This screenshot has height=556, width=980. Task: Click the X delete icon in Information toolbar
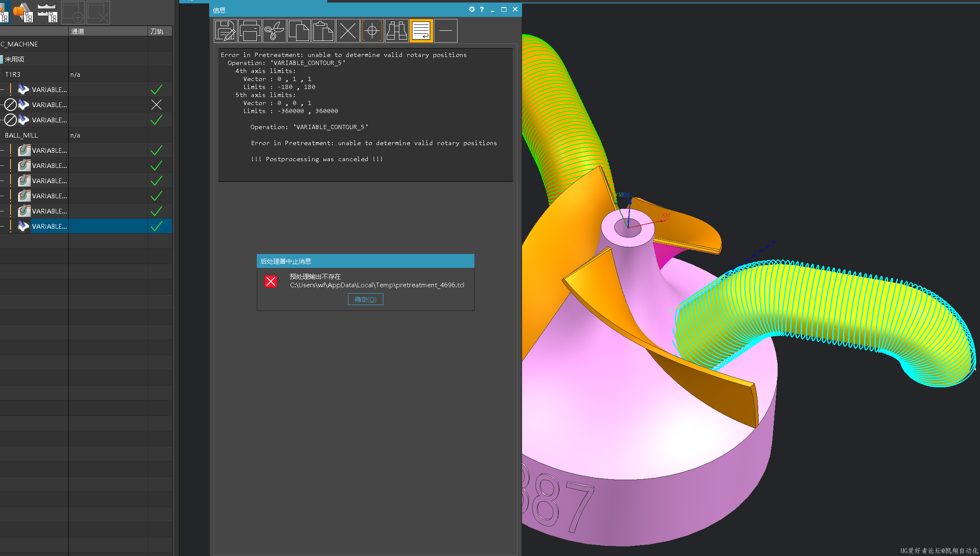pyautogui.click(x=348, y=31)
